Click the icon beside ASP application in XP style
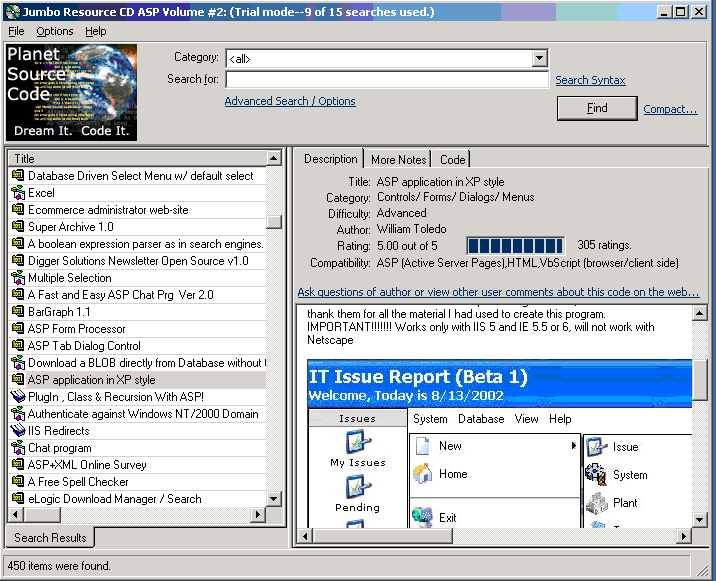 pyautogui.click(x=18, y=380)
